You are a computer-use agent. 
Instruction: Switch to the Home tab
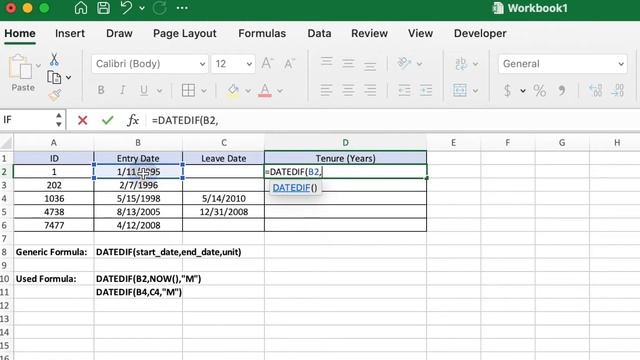tap(20, 33)
